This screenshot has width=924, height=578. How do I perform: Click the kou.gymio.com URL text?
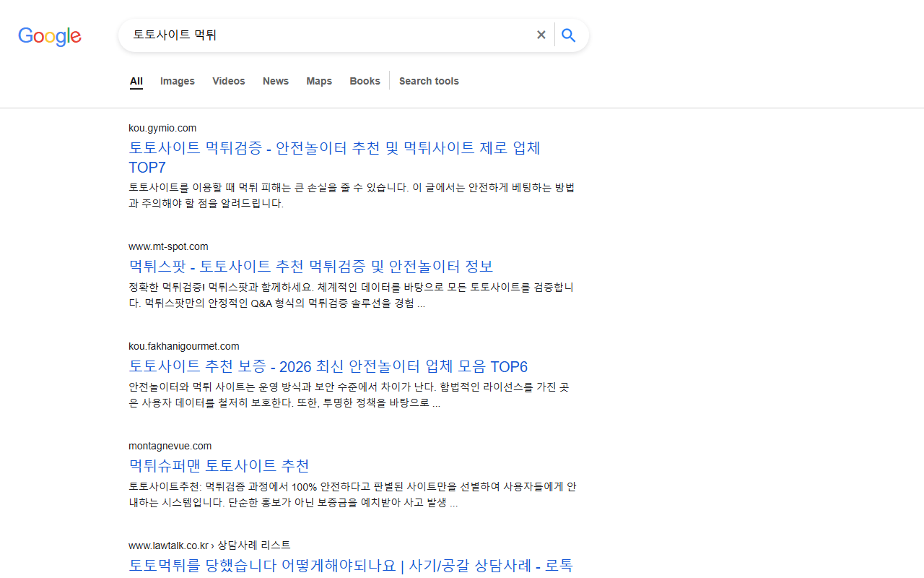(x=162, y=128)
